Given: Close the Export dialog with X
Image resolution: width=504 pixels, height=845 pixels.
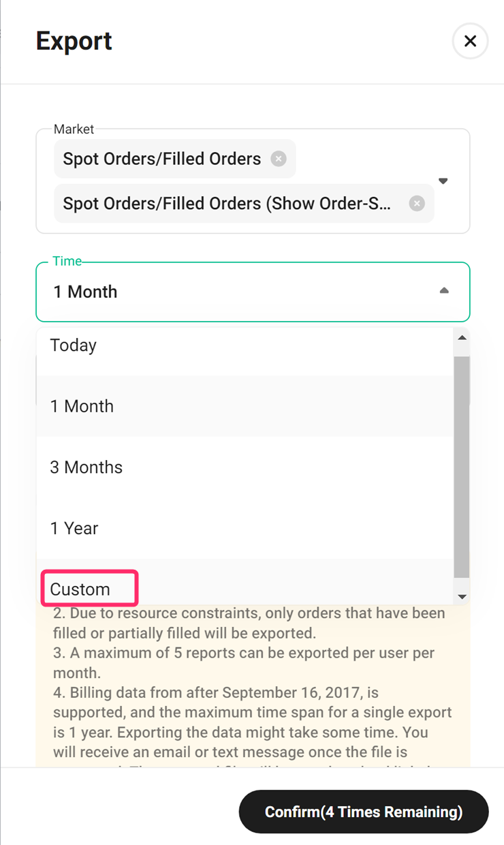Looking at the screenshot, I should [470, 41].
